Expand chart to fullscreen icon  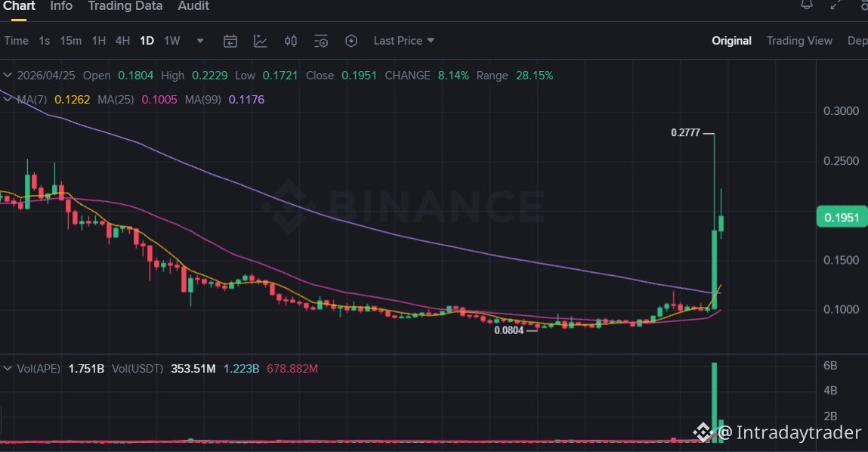pos(836,5)
